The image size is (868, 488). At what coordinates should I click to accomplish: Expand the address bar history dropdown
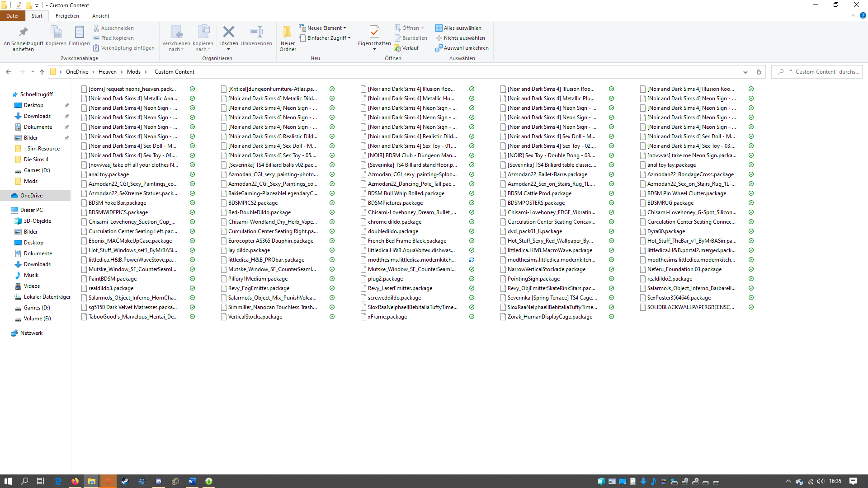tap(745, 72)
